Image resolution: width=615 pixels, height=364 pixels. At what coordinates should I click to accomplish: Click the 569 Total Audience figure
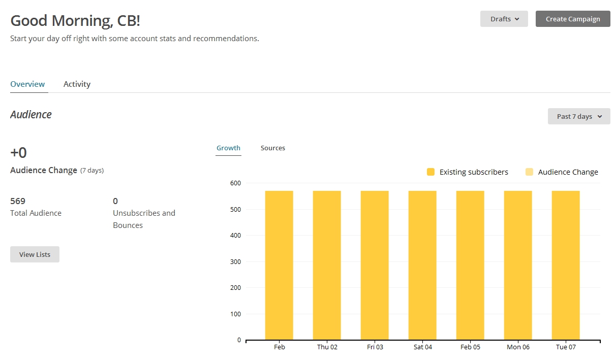tap(18, 201)
